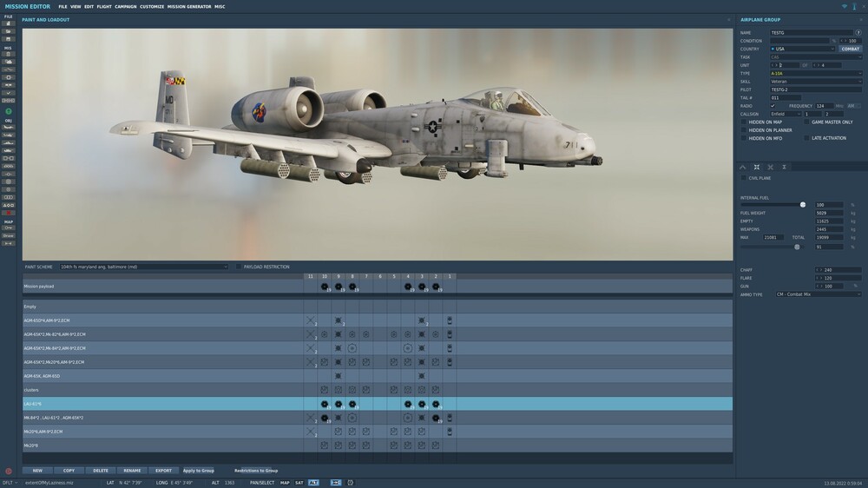Open the TYPE dropdown showing A-10A
The image size is (868, 488).
pos(815,73)
